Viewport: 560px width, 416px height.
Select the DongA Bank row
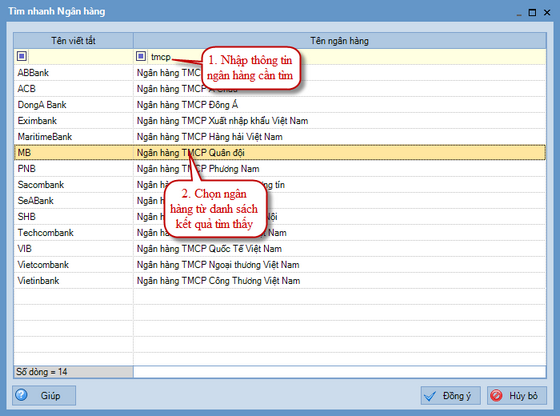coord(280,105)
